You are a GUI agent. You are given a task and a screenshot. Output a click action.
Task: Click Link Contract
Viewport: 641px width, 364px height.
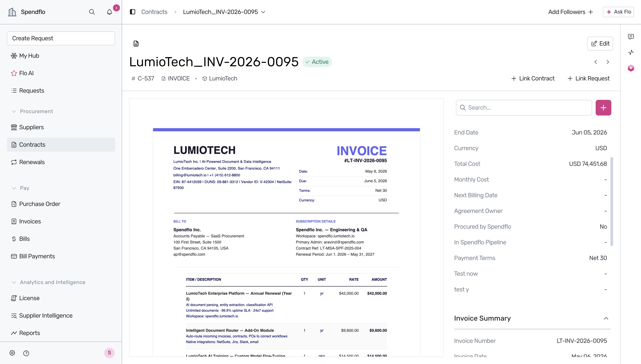533,78
